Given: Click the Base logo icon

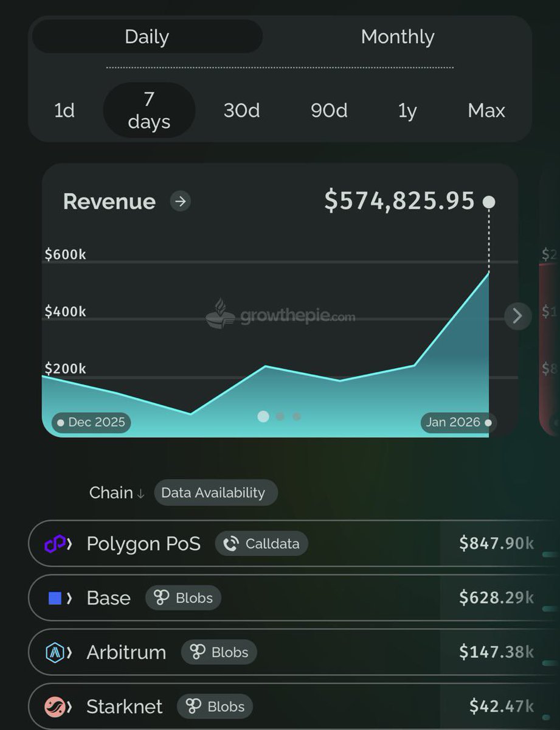Looking at the screenshot, I should click(55, 599).
